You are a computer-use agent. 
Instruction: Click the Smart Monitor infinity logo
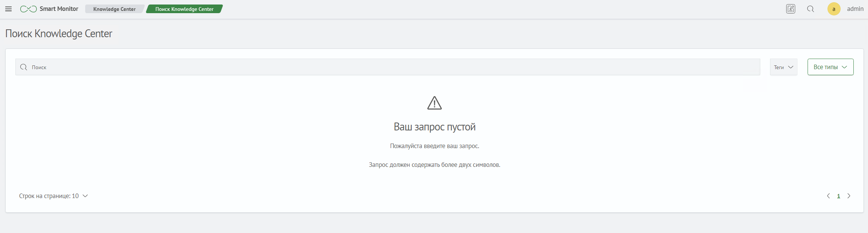tap(29, 9)
